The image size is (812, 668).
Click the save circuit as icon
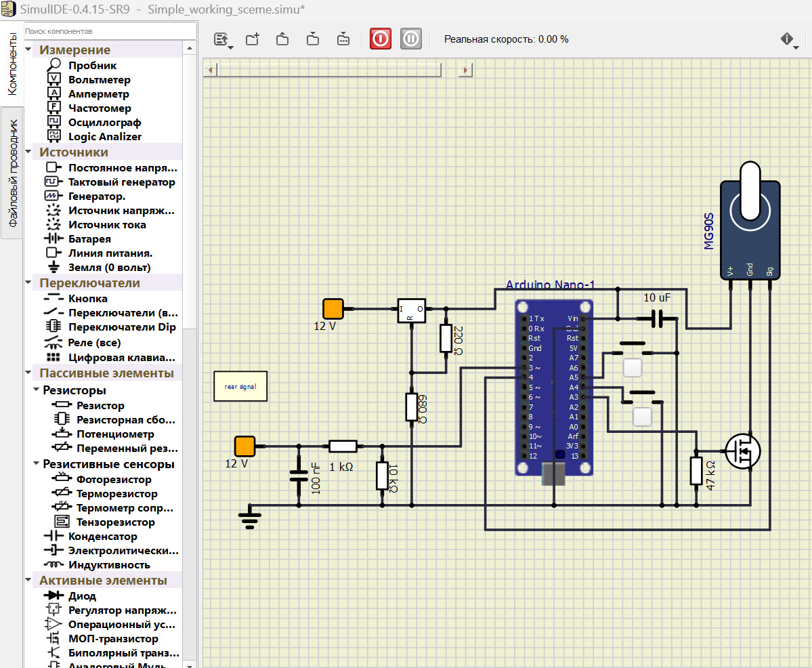click(343, 39)
